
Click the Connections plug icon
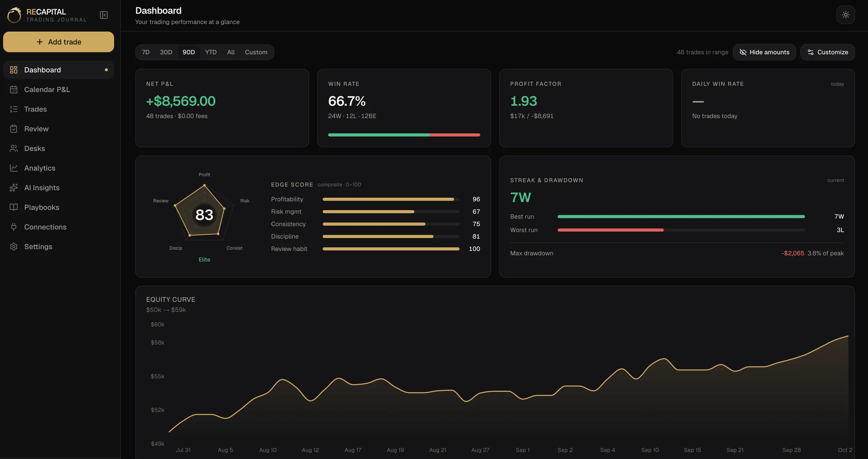click(14, 227)
